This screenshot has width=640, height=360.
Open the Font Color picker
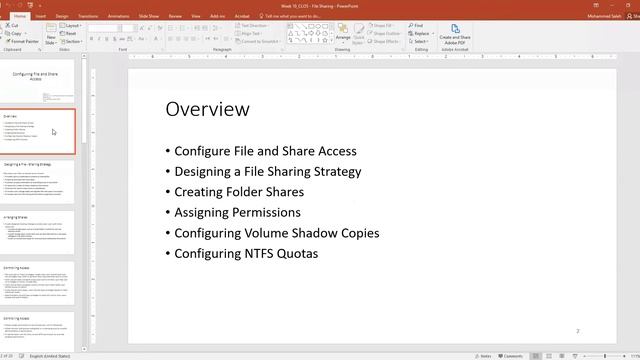[156, 39]
